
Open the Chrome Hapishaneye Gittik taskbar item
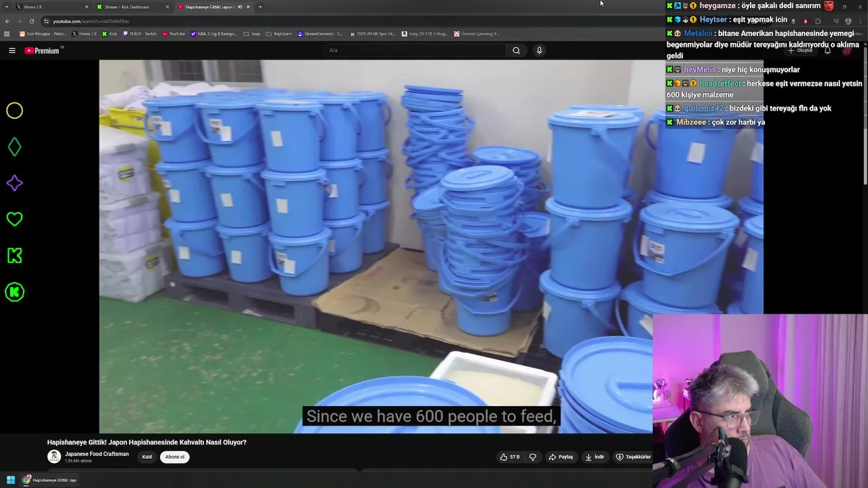(50, 480)
